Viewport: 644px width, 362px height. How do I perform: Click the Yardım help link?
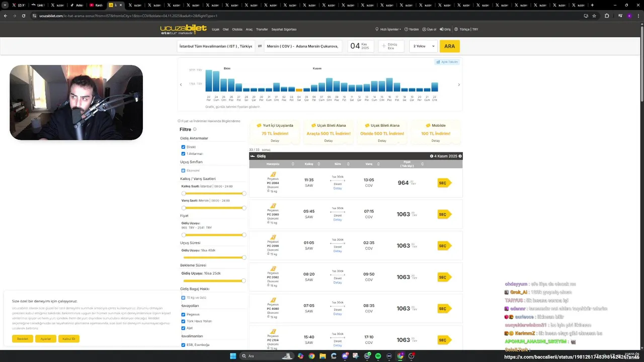click(412, 29)
